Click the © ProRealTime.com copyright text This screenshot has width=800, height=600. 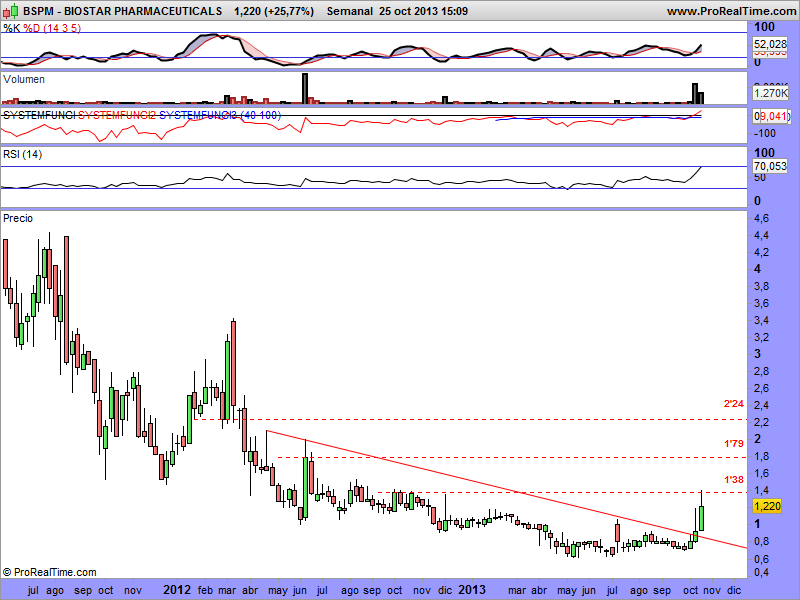tap(49, 572)
